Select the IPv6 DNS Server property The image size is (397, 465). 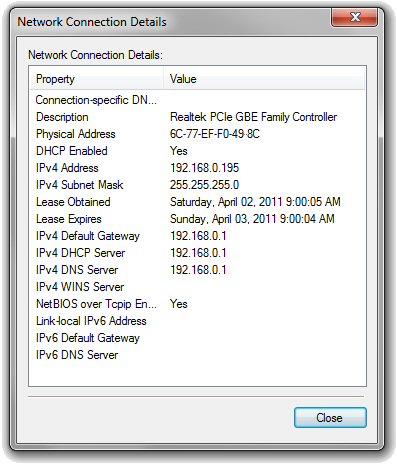(77, 355)
